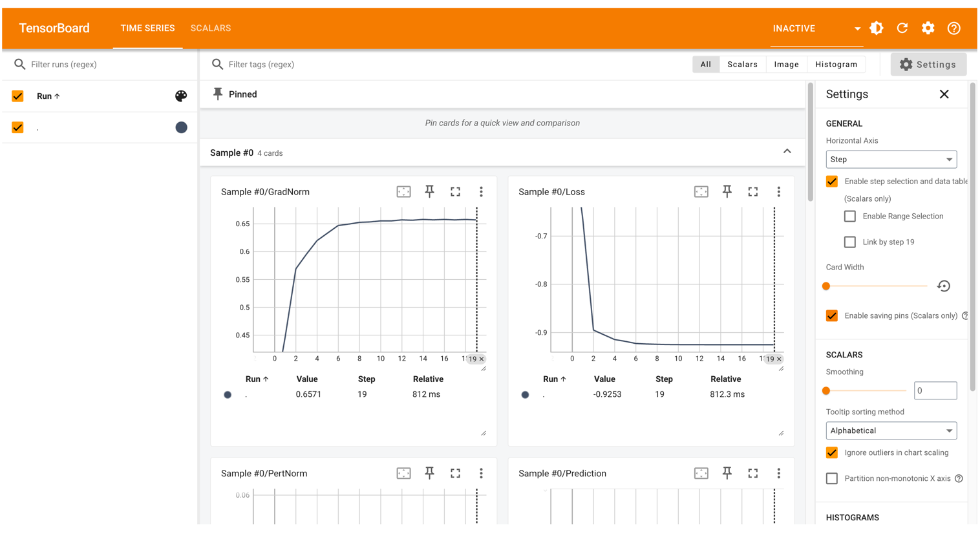Sort the sidebar run list by Run

point(48,96)
